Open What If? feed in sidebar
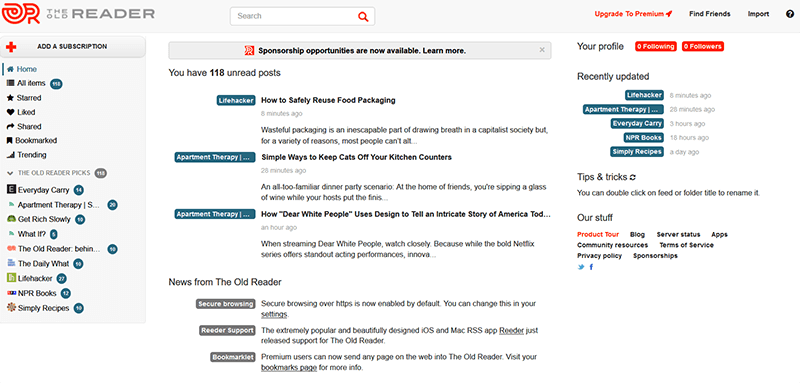 pos(32,234)
